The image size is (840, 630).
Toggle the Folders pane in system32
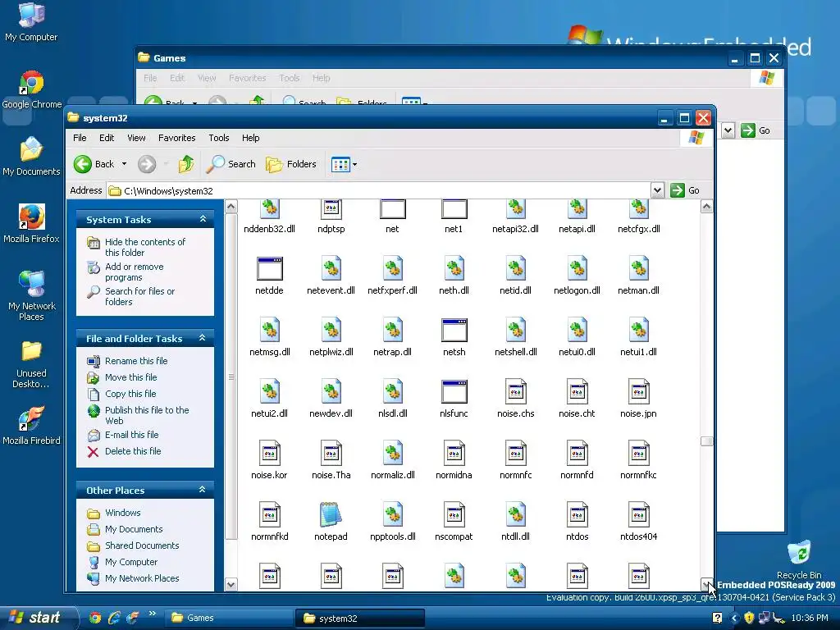tap(291, 164)
